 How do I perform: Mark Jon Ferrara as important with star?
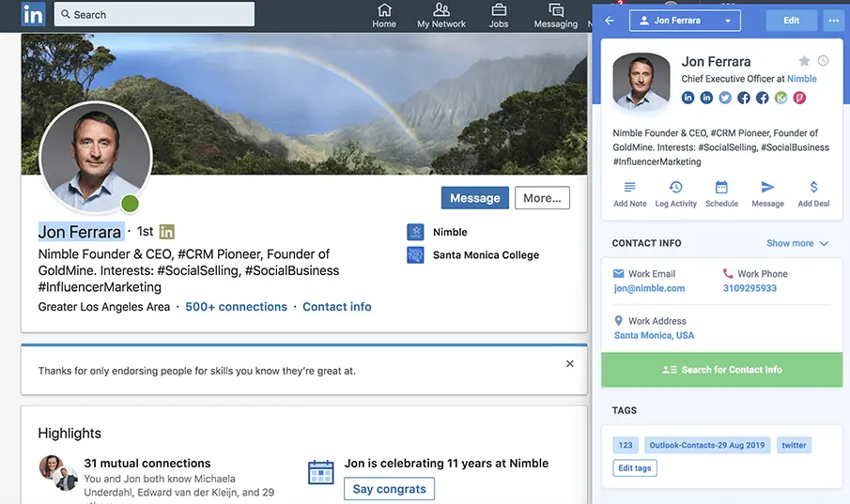tap(804, 61)
